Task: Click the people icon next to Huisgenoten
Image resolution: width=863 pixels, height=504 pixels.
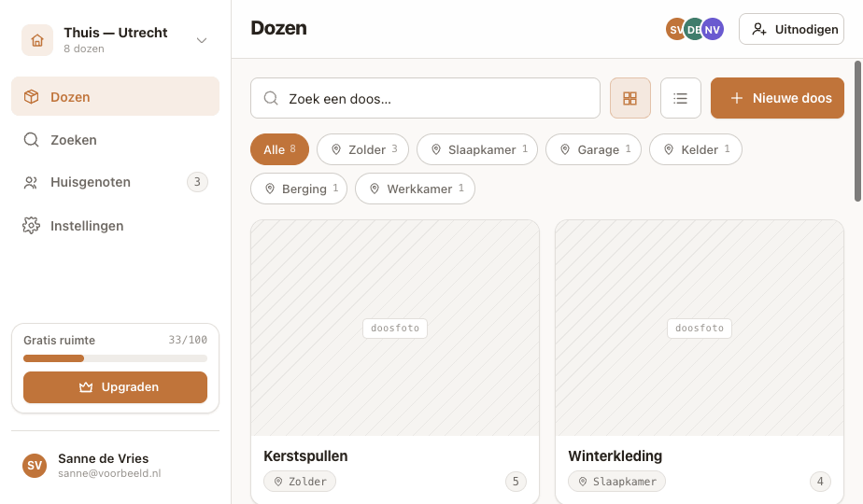Action: tap(31, 183)
